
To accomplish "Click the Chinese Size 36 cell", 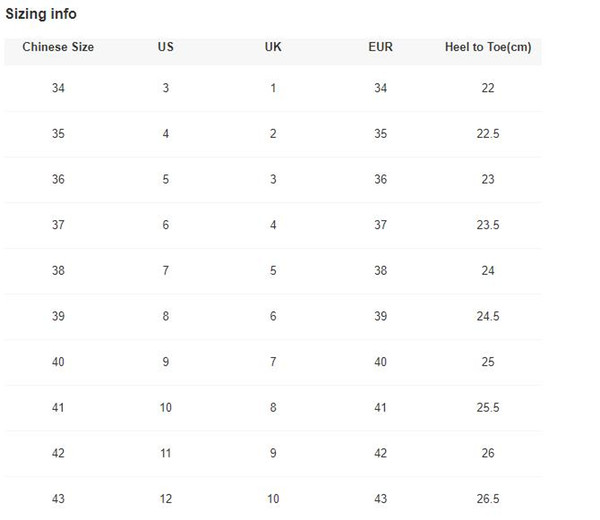I will point(58,180).
